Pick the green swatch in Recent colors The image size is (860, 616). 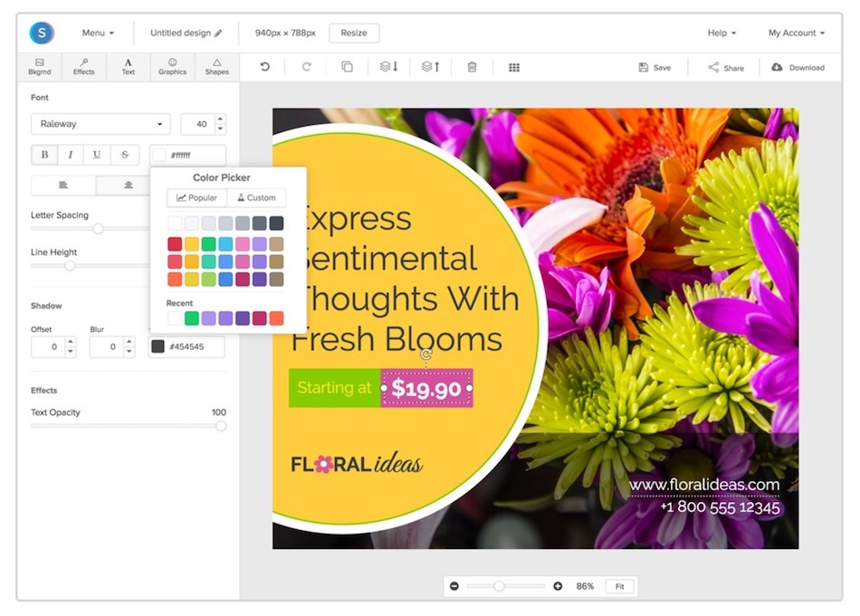click(x=192, y=318)
